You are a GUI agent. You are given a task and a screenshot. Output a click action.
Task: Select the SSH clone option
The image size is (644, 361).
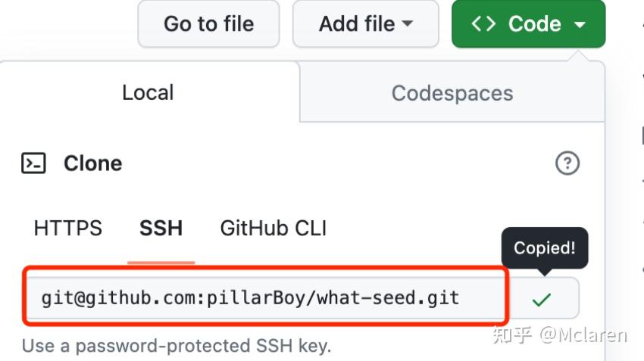(161, 228)
